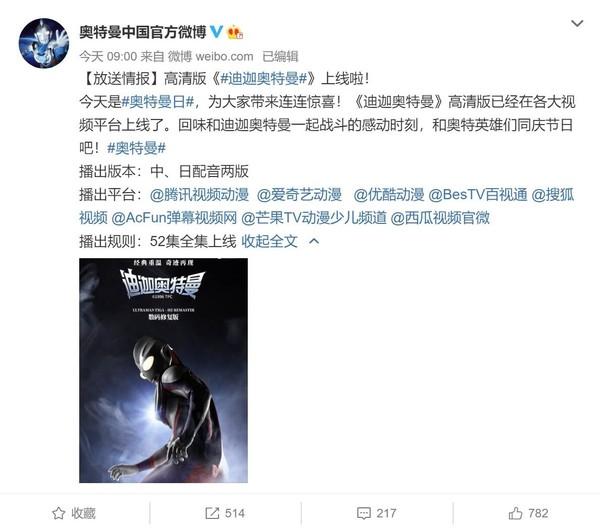The image size is (600, 531).
Task: Click the Ultraman profile avatar
Action: [x=44, y=43]
